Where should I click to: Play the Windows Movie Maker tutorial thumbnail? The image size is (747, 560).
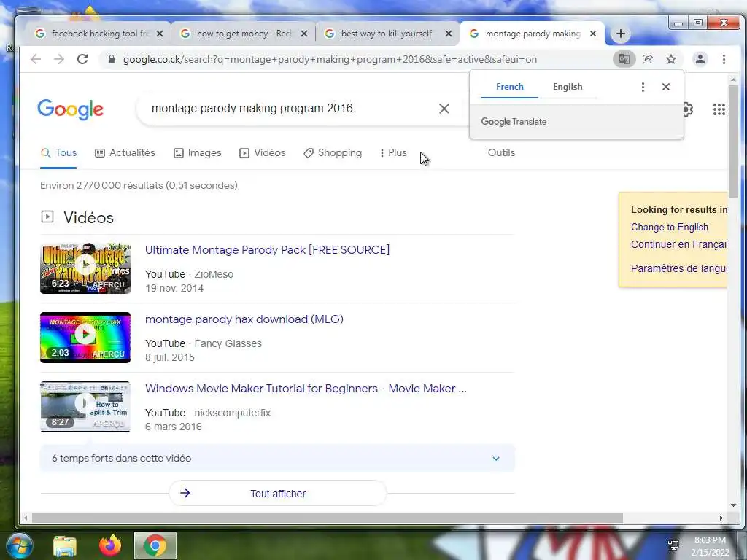[85, 407]
